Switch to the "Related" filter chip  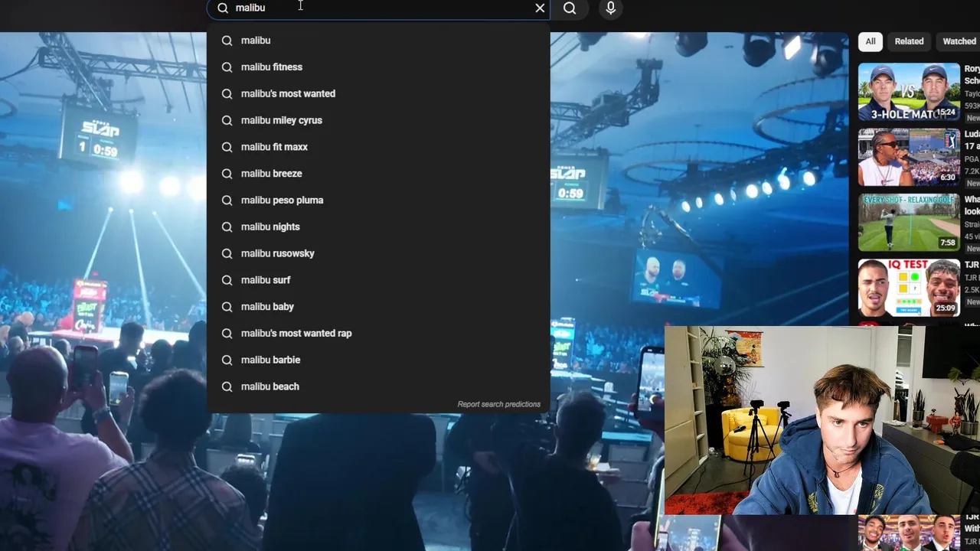click(909, 41)
